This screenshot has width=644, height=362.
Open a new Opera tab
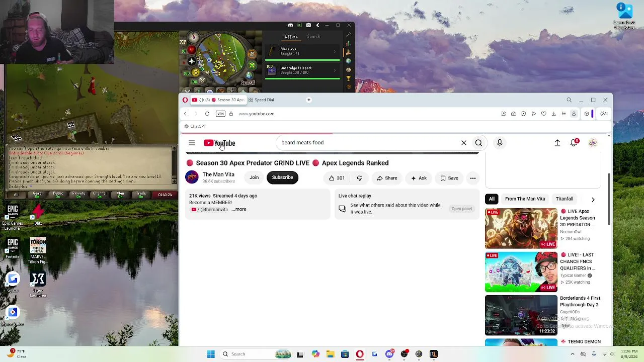coord(309,100)
